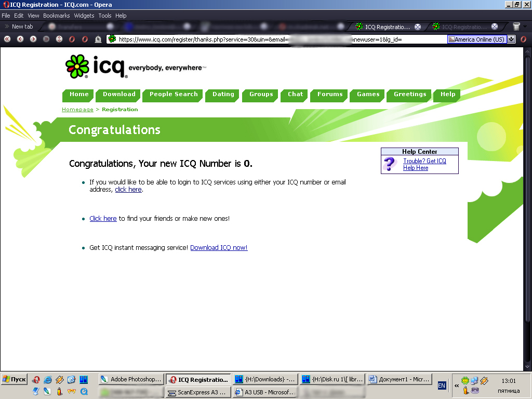Launch Opera from quick launch bar

pyautogui.click(x=36, y=380)
